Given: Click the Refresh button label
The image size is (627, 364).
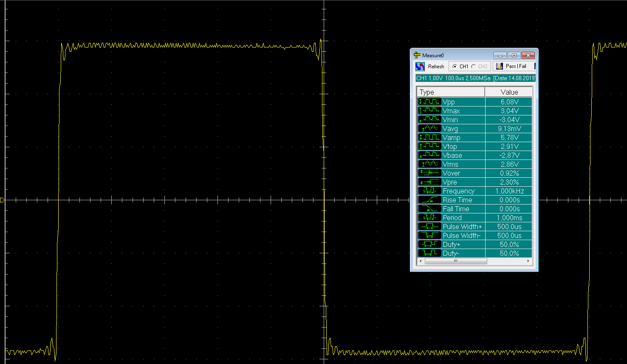Looking at the screenshot, I should pyautogui.click(x=436, y=67).
